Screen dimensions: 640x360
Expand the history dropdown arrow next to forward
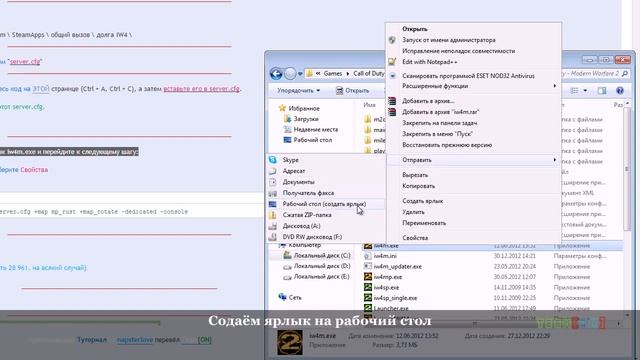[x=300, y=74]
